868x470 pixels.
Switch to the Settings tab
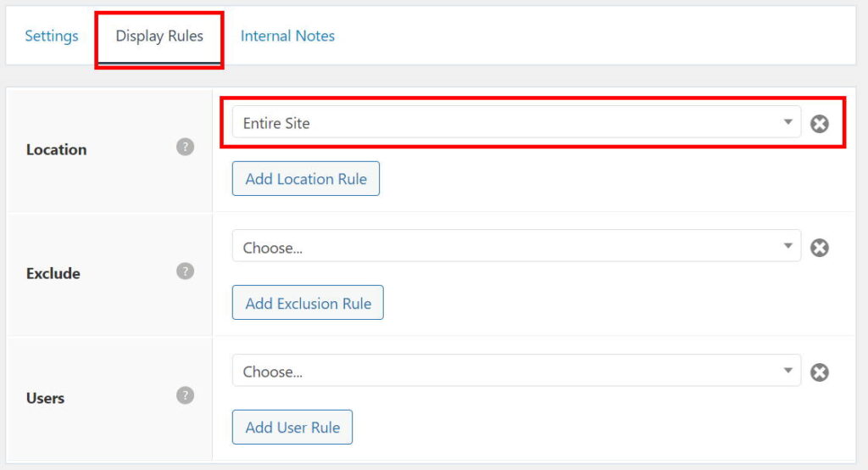[x=52, y=36]
